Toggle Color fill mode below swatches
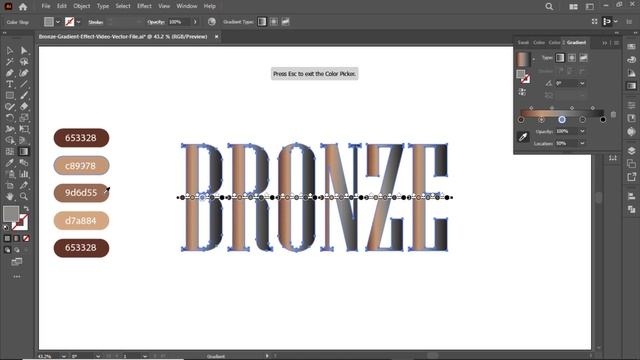 point(7,238)
